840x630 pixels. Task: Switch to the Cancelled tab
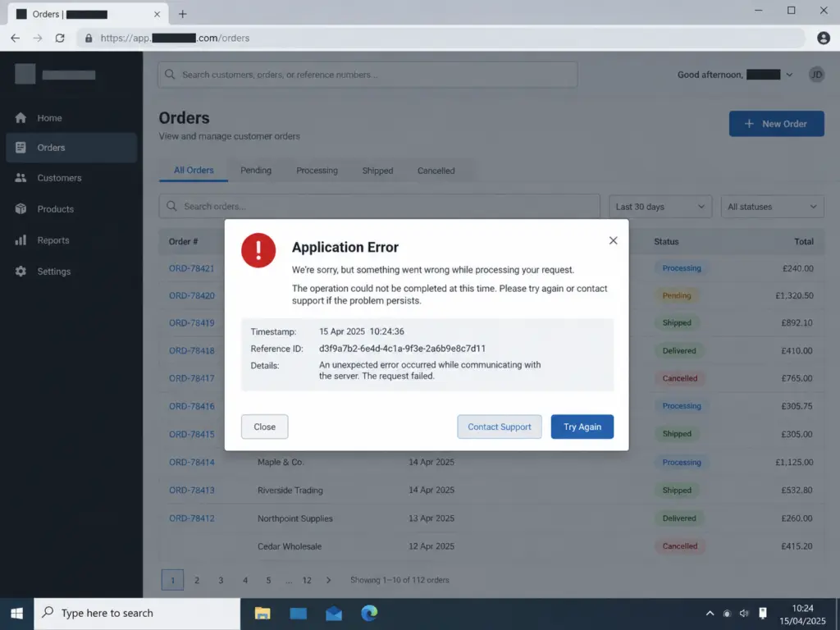point(436,171)
